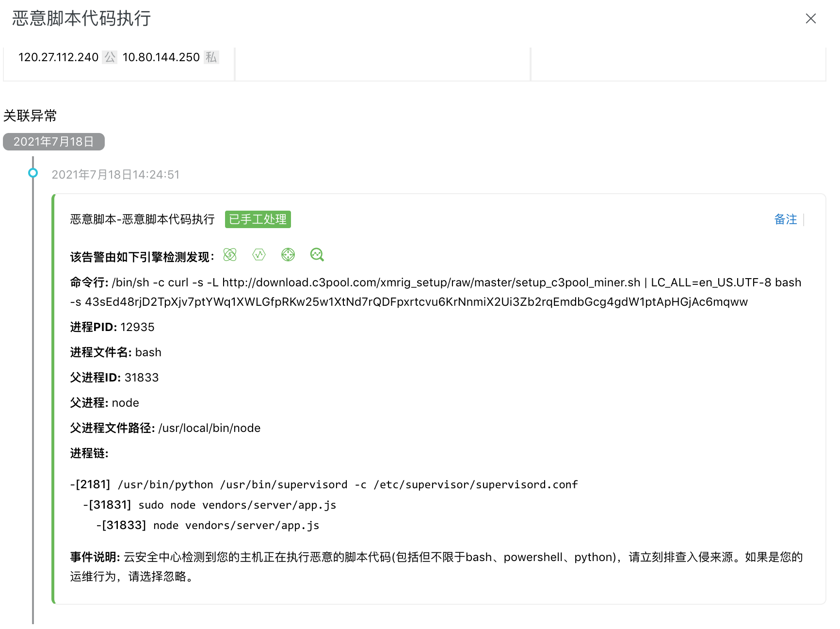Viewport: 840px width, 629px height.
Task: Click the public IP 120.27.112.240
Action: [x=59, y=57]
